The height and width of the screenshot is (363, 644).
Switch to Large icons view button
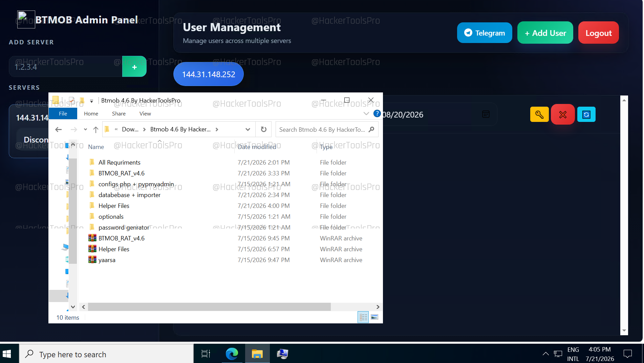pyautogui.click(x=374, y=317)
